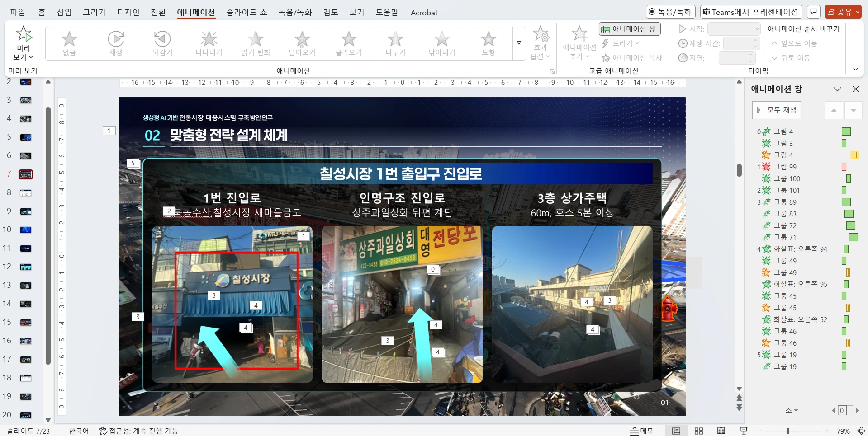The width and height of the screenshot is (868, 436).
Task: Toggle the 메모 notes pane in status bar
Action: pyautogui.click(x=642, y=431)
